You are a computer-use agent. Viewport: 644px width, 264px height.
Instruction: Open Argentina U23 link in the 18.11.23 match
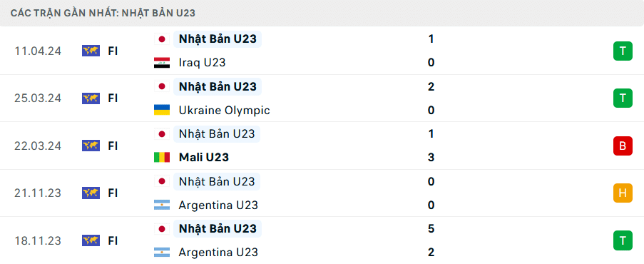click(218, 252)
